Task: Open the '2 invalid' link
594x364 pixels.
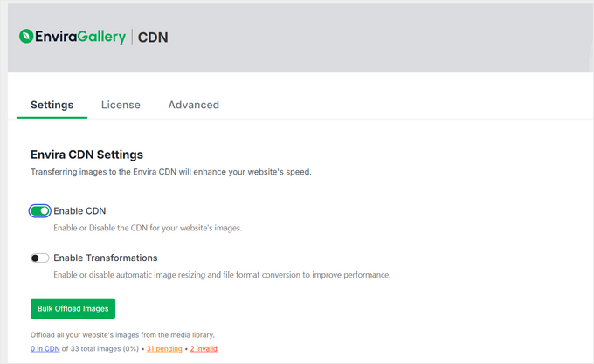Action: 204,348
